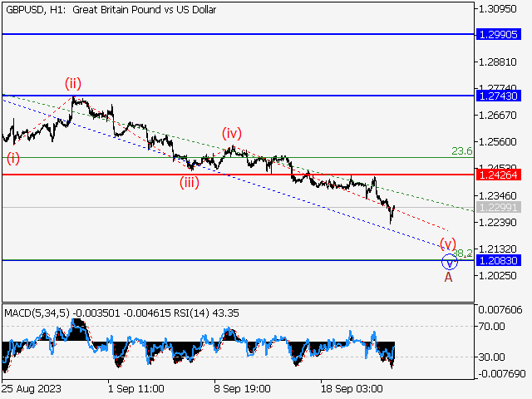Image resolution: width=532 pixels, height=399 pixels.
Task: Select the red 1.24264 price label
Action: click(x=499, y=175)
